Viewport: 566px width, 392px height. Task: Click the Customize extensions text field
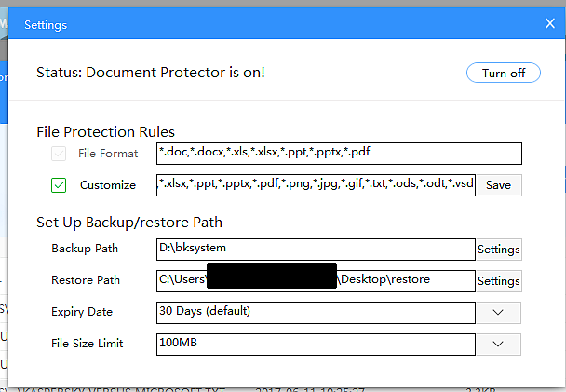click(316, 184)
